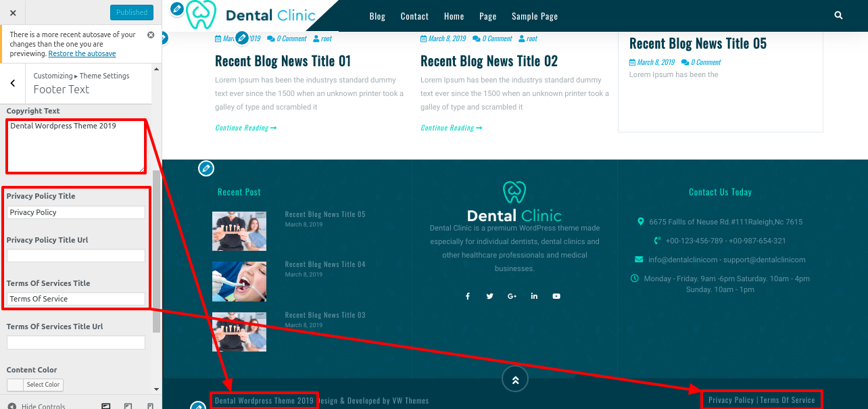Click the footer Dental Clinic tooth logo
The height and width of the screenshot is (409, 868).
click(514, 192)
